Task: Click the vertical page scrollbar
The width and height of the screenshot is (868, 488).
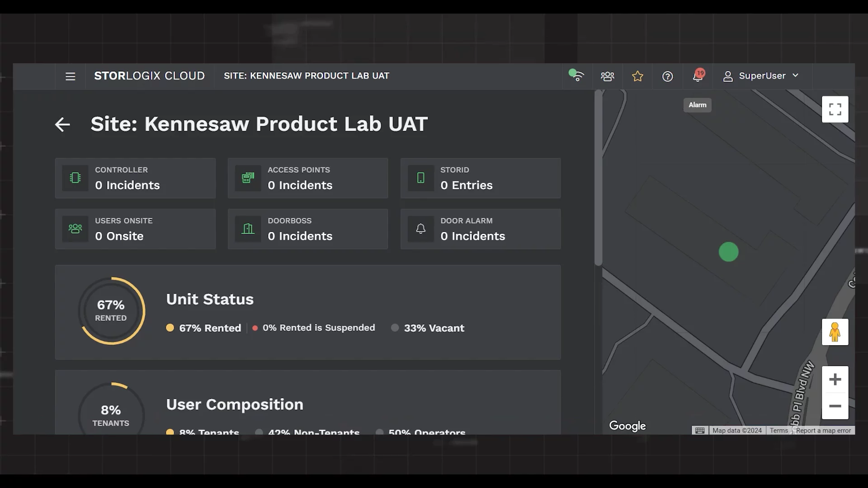Action: 599,178
